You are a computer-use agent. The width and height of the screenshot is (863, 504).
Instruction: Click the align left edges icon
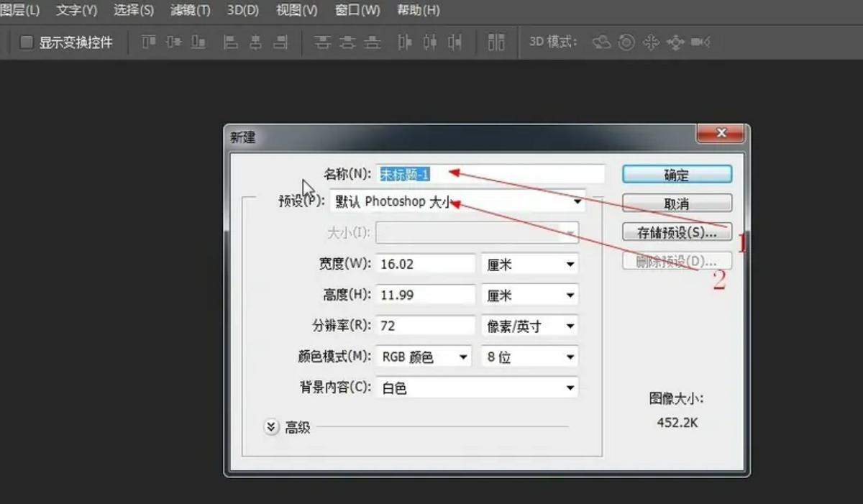[232, 42]
